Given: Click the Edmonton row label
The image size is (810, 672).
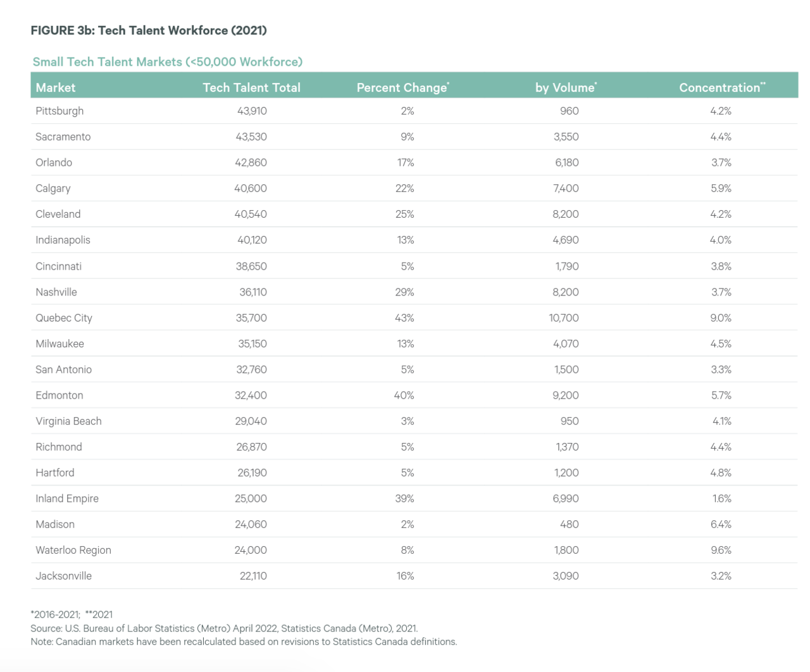Looking at the screenshot, I should pyautogui.click(x=59, y=395).
